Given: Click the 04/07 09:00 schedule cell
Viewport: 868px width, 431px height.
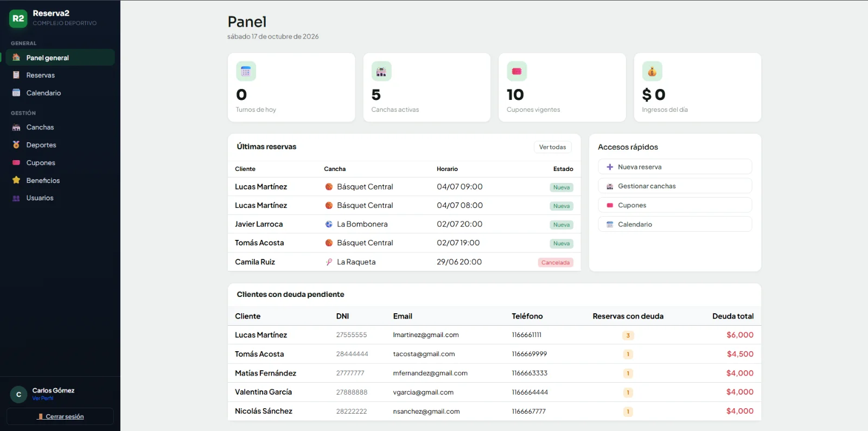Looking at the screenshot, I should [x=459, y=187].
